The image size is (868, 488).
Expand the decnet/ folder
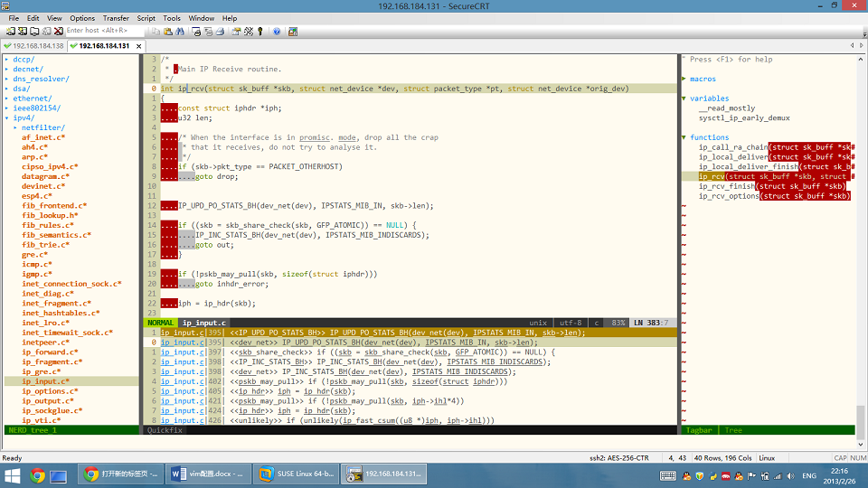(x=7, y=70)
